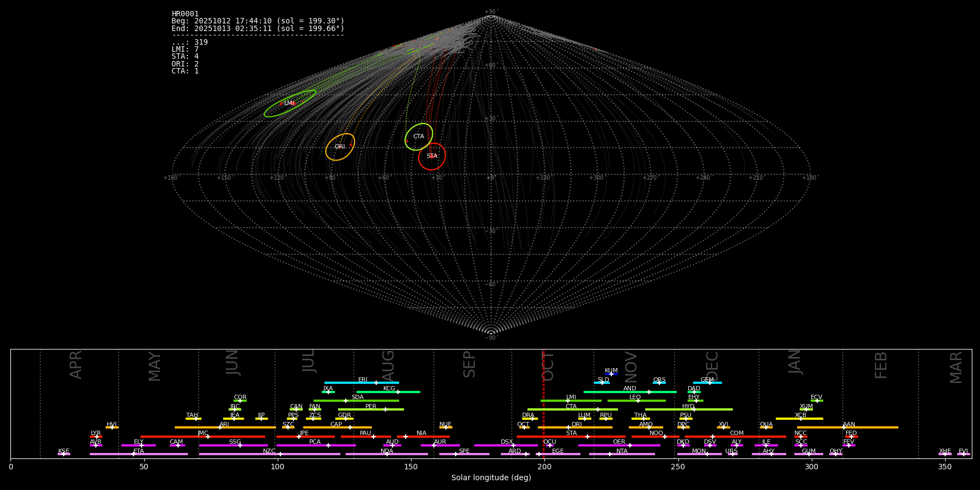980x490 pixels.
Task: Click the pink NZC shower bar
Action: tap(269, 454)
